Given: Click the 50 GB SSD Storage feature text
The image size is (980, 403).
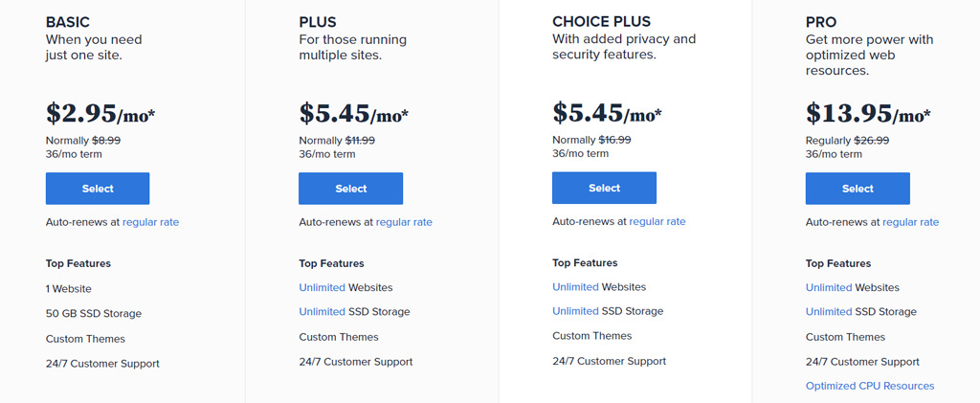Looking at the screenshot, I should pos(94,314).
